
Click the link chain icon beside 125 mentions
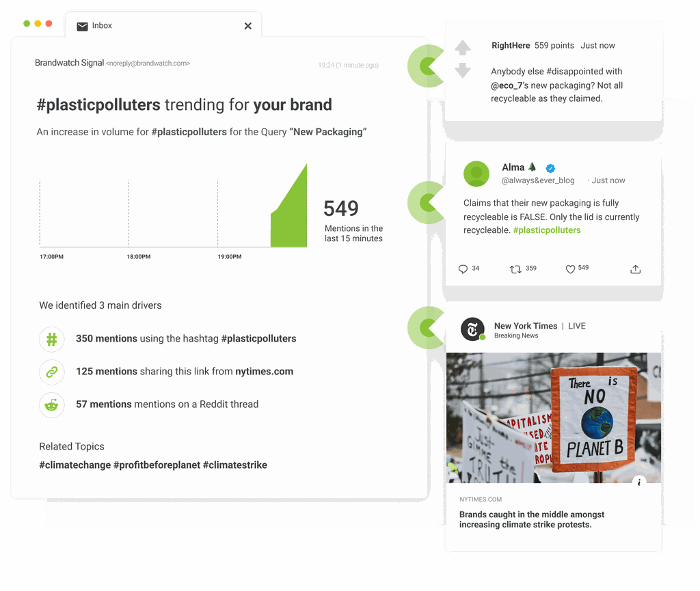[52, 372]
